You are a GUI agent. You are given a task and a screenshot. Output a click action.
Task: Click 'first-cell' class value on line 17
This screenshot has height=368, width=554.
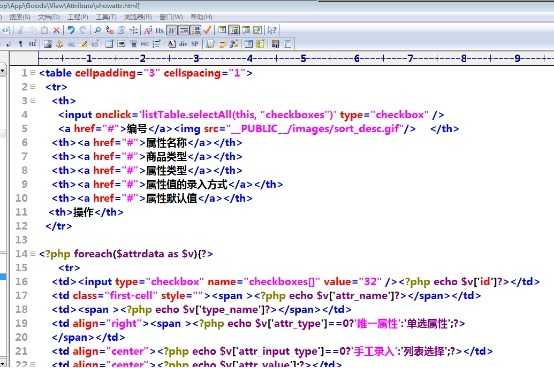click(x=131, y=296)
